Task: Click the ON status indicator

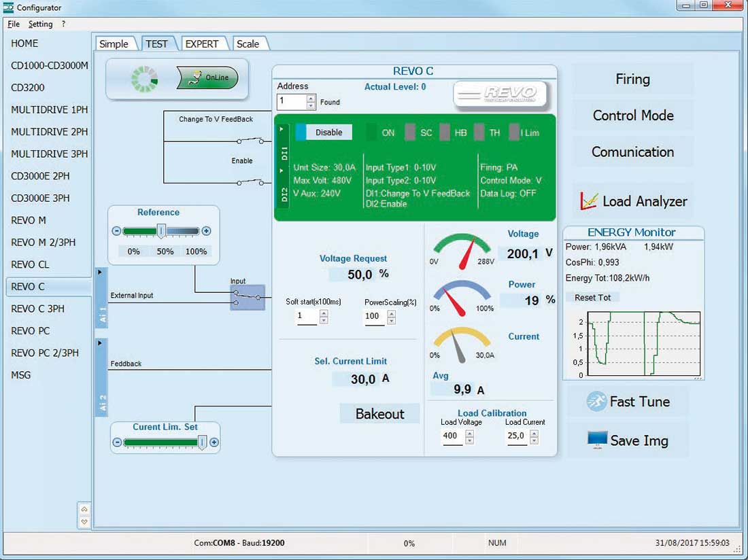Action: coord(371,133)
